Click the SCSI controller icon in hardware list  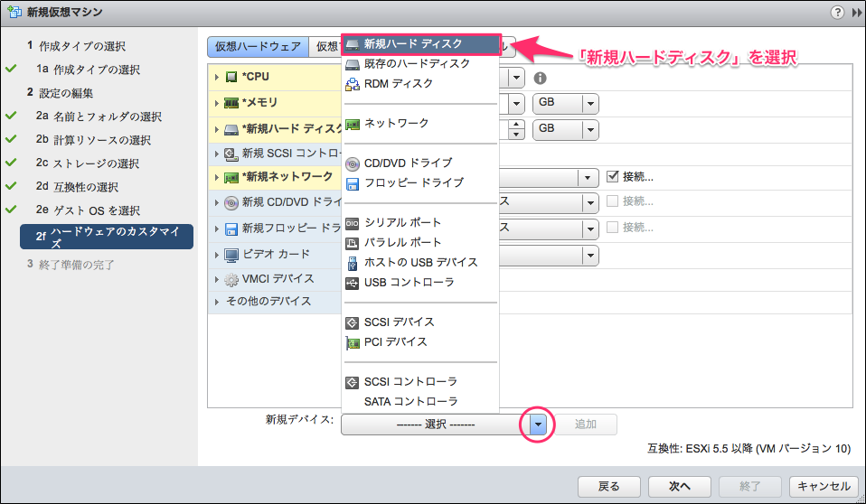[x=231, y=154]
